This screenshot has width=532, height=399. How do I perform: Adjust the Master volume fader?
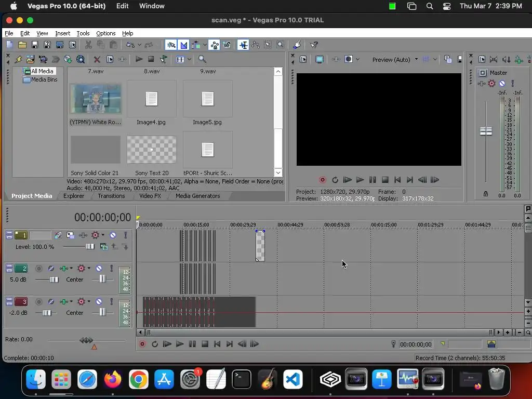(x=486, y=131)
